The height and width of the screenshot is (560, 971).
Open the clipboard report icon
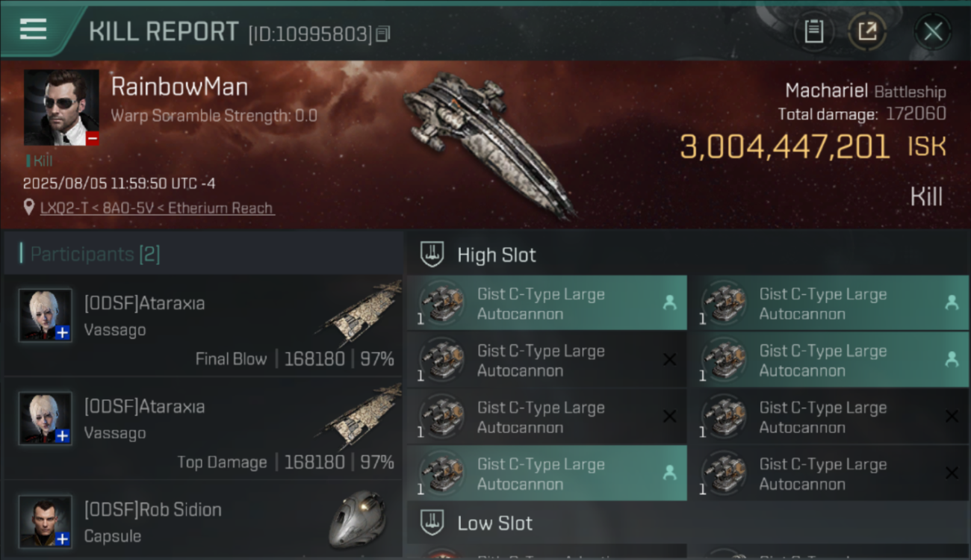coord(813,31)
